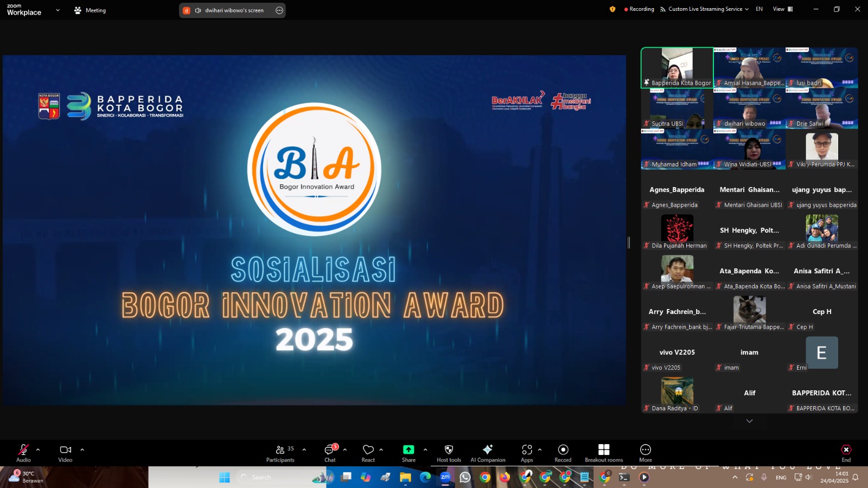
Task: Expand apps options caret
Action: click(x=539, y=450)
